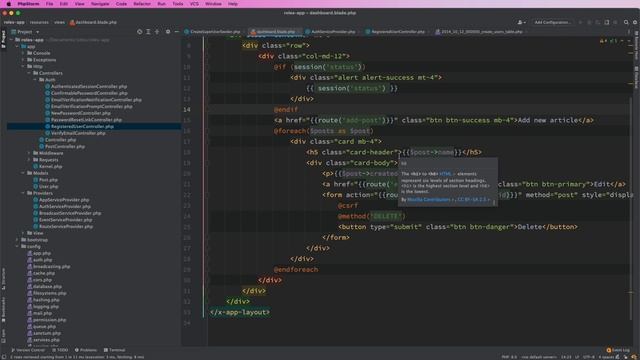Expand the bootstrap folder
Screen dimensions: 640x360
17,240
